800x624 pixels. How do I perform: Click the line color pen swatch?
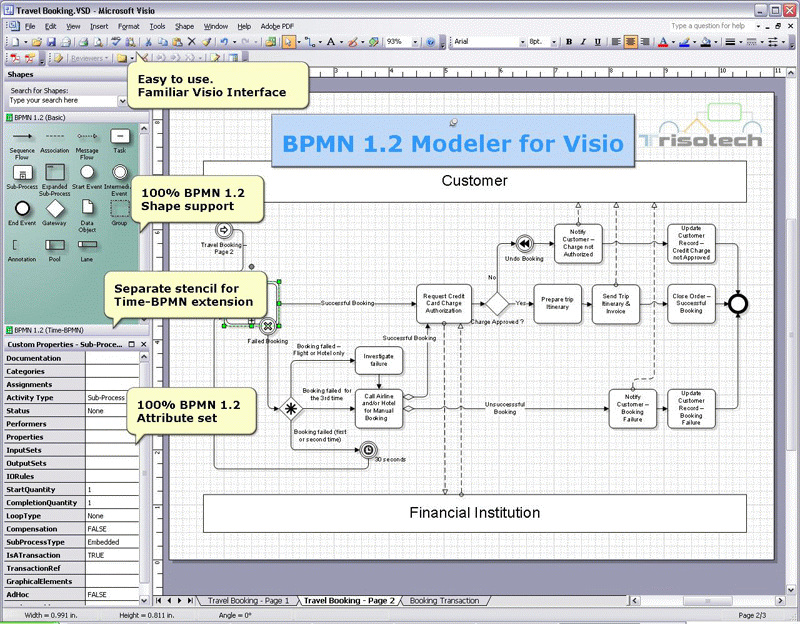(x=684, y=42)
